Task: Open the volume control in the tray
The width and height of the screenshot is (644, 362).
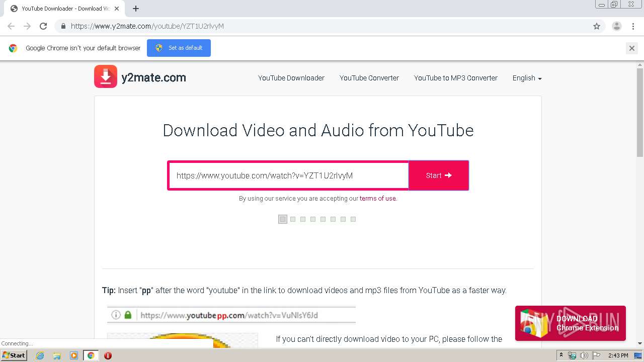Action: coord(584,355)
